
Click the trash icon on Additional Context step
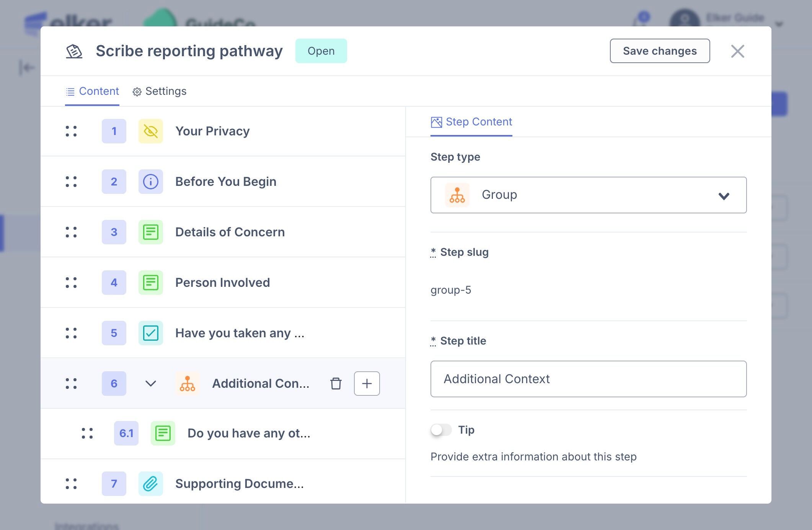coord(336,384)
